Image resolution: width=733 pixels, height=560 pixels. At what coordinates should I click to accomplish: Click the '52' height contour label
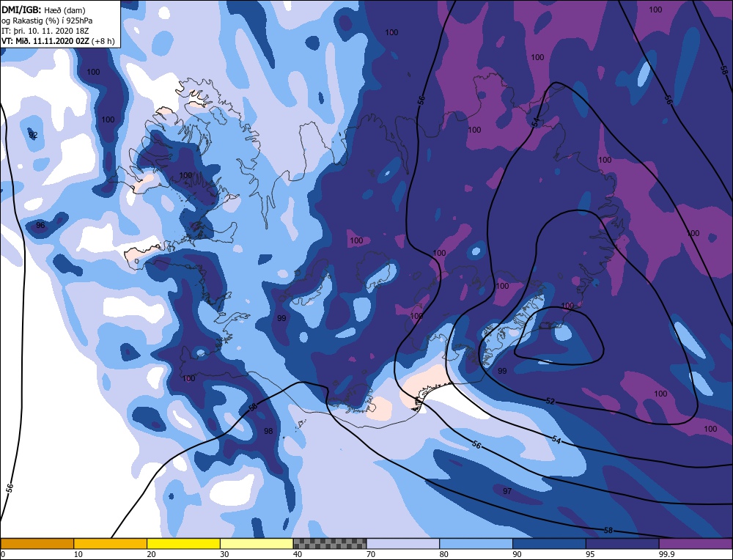(550, 401)
